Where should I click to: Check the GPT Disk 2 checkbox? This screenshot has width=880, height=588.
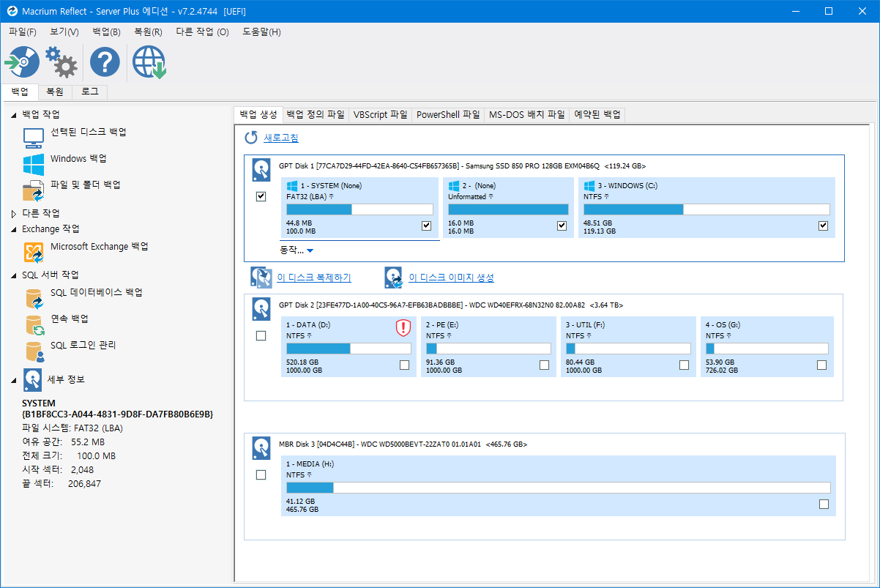261,336
